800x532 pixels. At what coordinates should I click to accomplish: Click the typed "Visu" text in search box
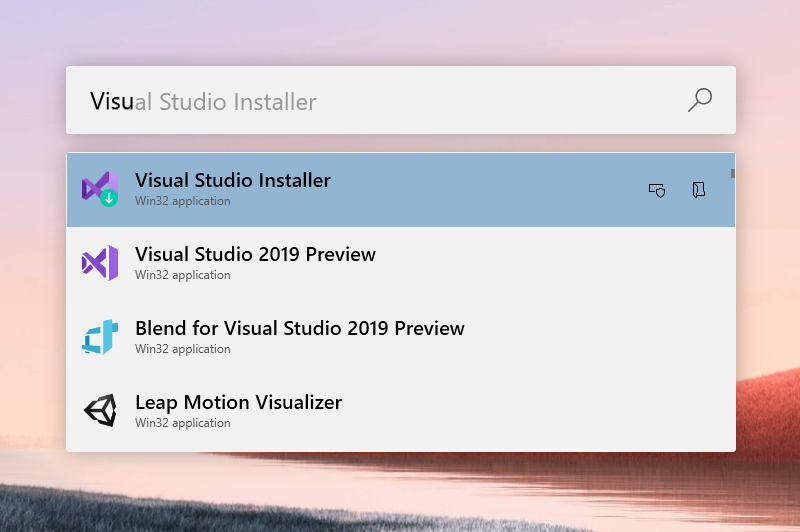(x=111, y=101)
